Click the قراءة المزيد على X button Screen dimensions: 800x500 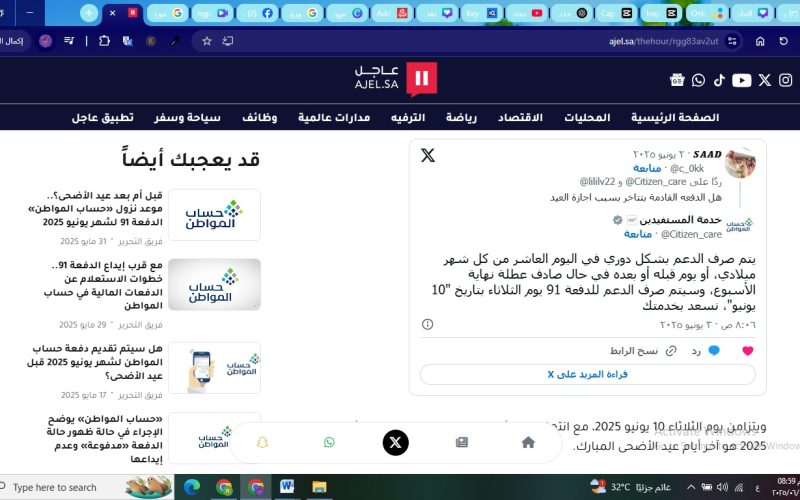tap(587, 374)
